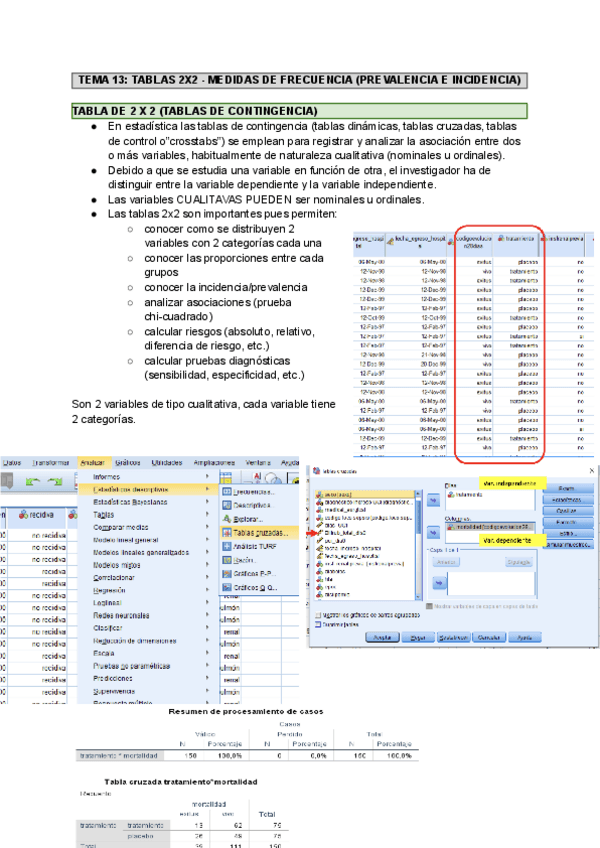Select the recidiva column header
Image resolution: width=600 pixels, height=848 pixels.
pyautogui.click(x=38, y=515)
